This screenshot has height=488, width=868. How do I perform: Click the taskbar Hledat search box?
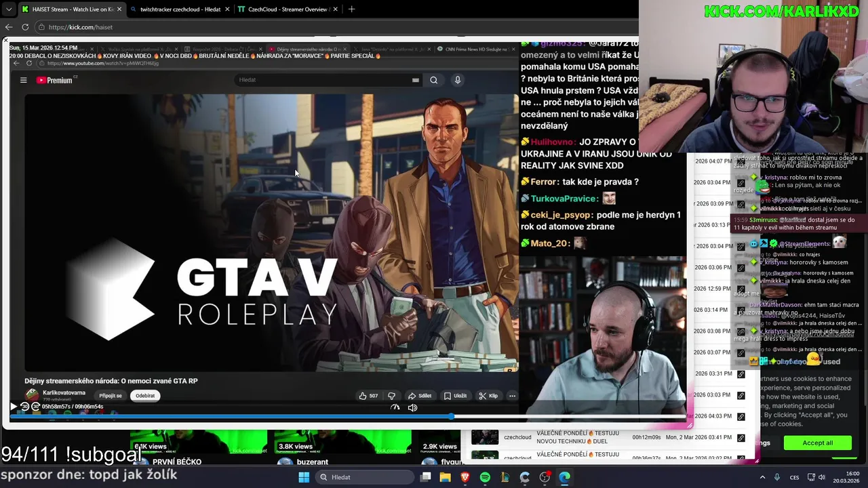tap(364, 477)
